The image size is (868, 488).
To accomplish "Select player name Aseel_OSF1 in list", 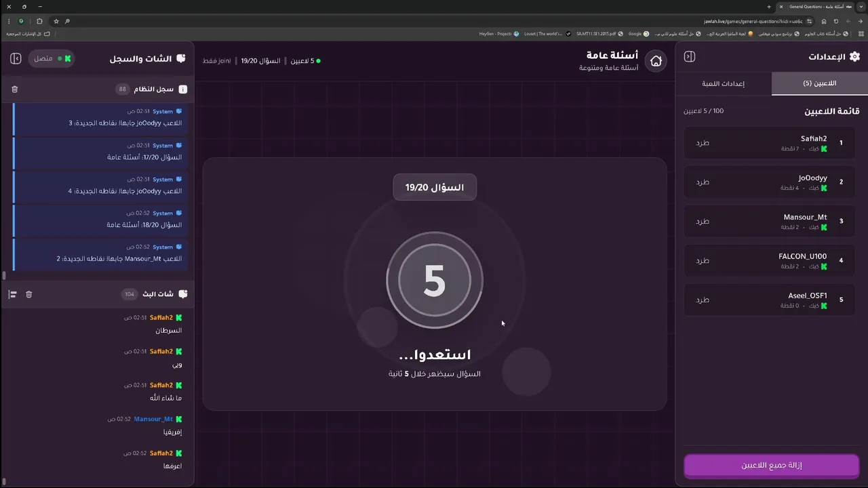I will pyautogui.click(x=807, y=296).
